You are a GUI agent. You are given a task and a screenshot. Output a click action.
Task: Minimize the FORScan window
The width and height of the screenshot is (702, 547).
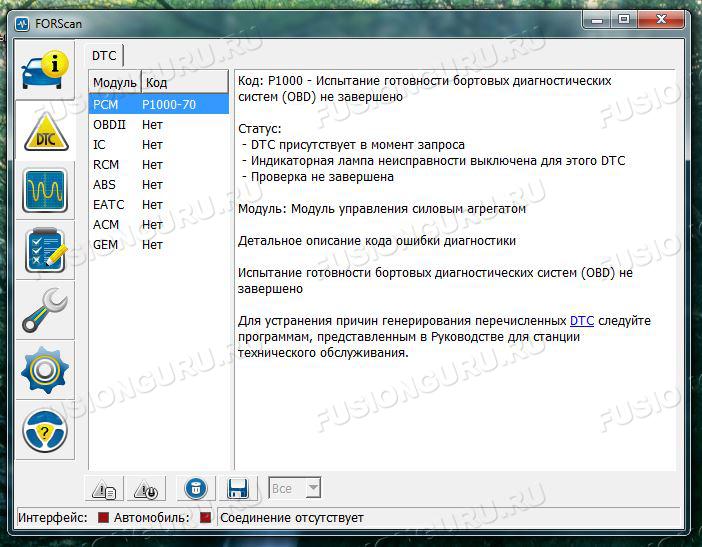point(597,19)
